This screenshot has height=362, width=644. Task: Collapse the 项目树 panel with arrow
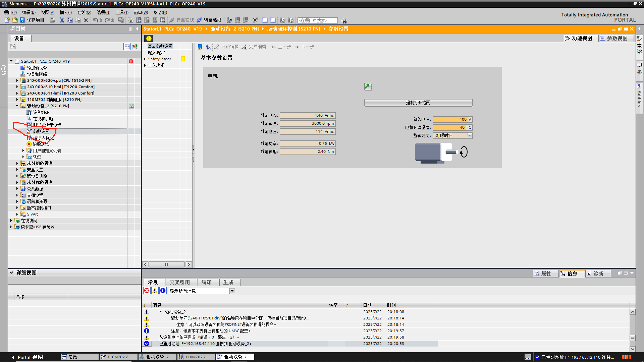(x=137, y=29)
